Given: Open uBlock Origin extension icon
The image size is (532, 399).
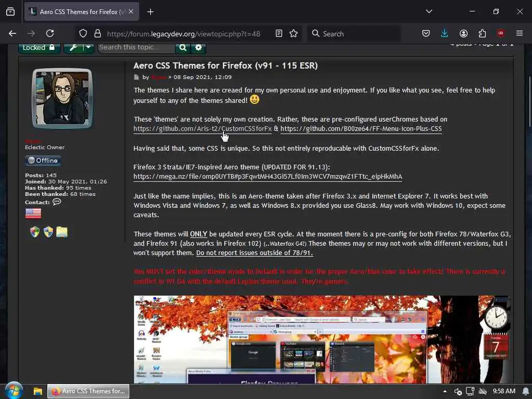Looking at the screenshot, I should pos(501,33).
